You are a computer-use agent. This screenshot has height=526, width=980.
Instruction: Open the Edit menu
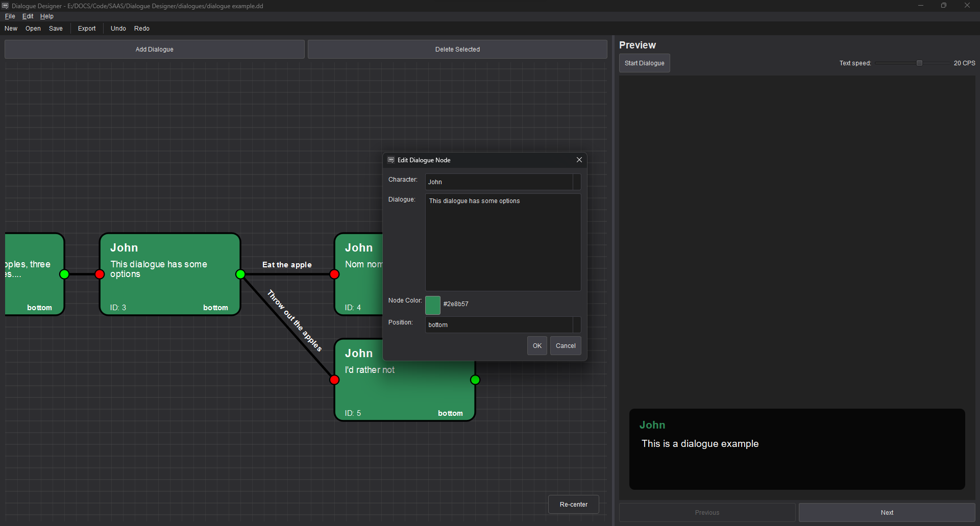(28, 16)
